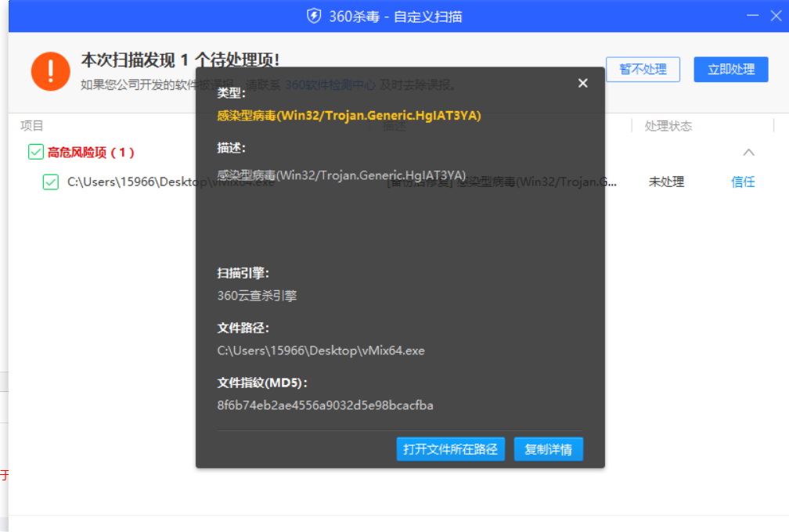Select the yellow virus type text in popup

(349, 116)
